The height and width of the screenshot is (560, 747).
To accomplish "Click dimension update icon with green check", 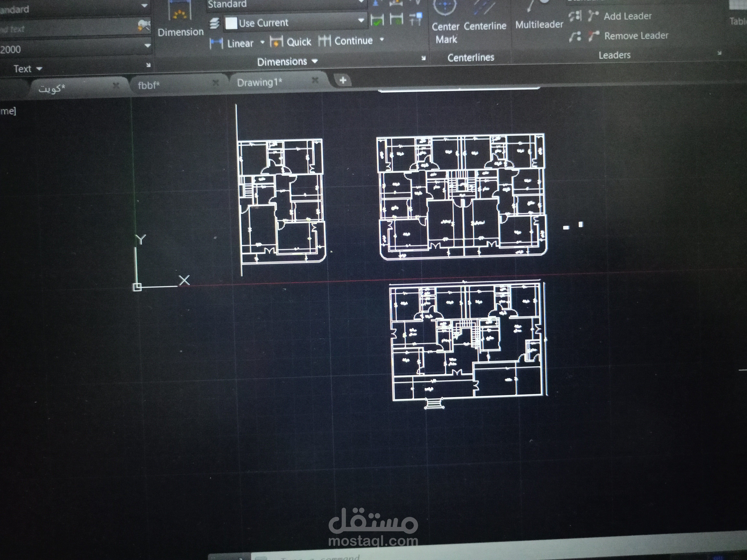I will 377,20.
